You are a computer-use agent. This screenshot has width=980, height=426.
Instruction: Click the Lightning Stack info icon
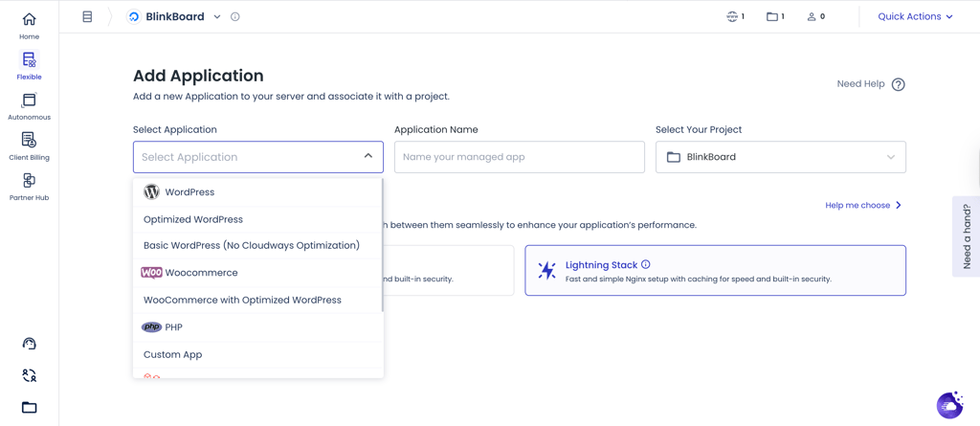[646, 264]
